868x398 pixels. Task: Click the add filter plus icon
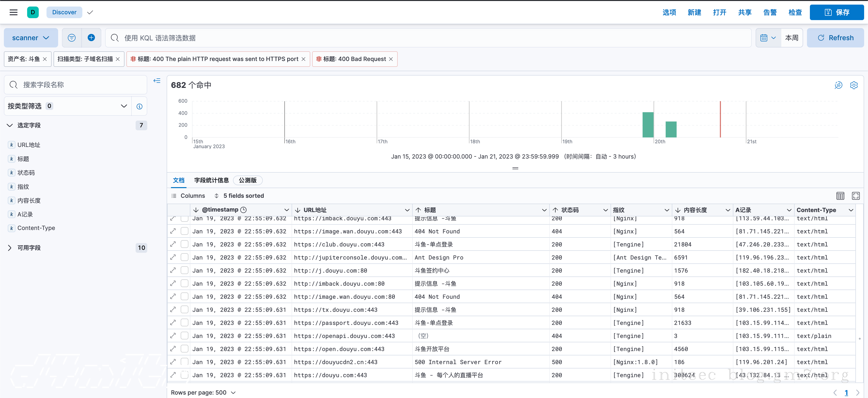[91, 38]
